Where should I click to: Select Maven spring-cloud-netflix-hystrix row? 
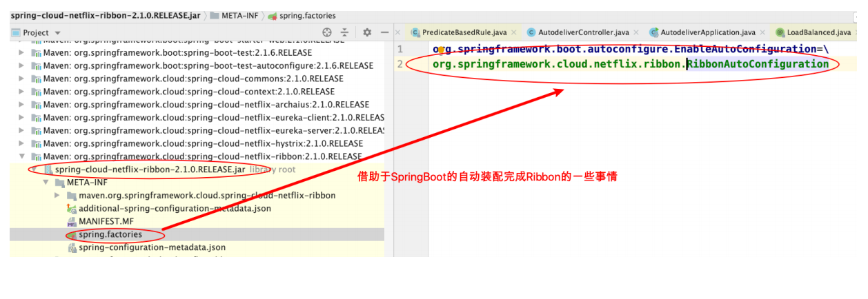[197, 143]
